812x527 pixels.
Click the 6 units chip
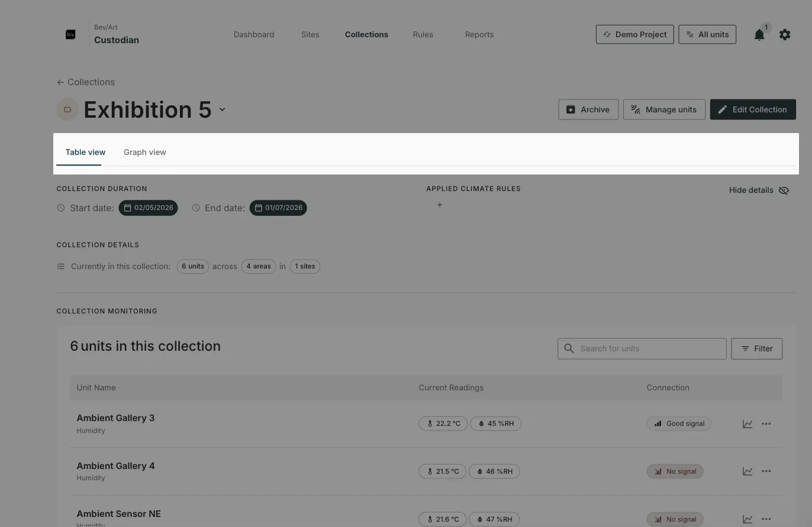pyautogui.click(x=193, y=267)
